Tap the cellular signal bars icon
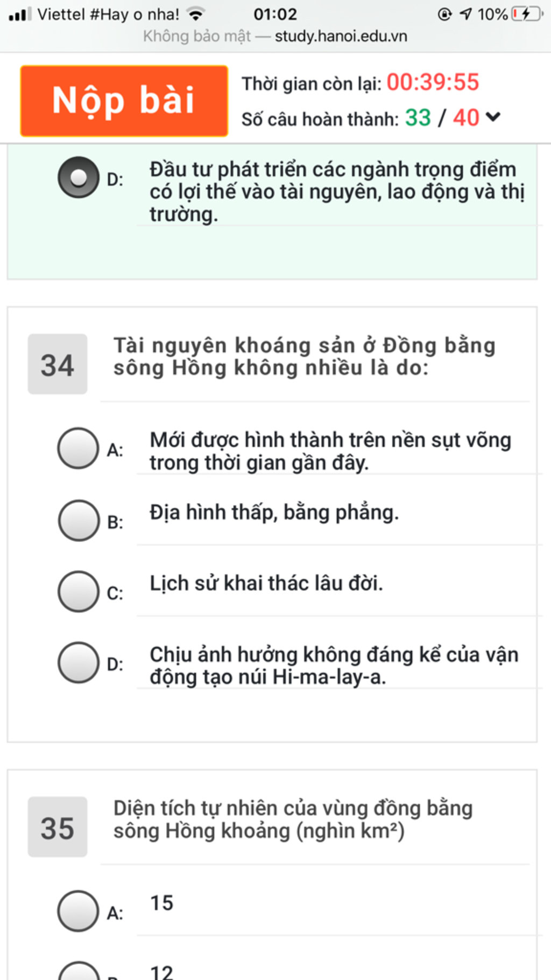The image size is (551, 980). click(x=20, y=14)
